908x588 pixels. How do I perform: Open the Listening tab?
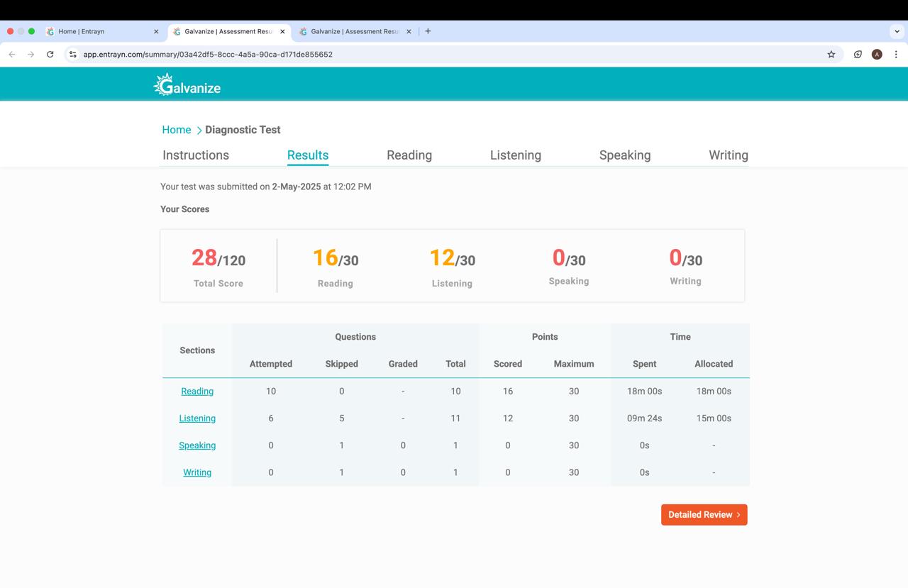coord(516,155)
